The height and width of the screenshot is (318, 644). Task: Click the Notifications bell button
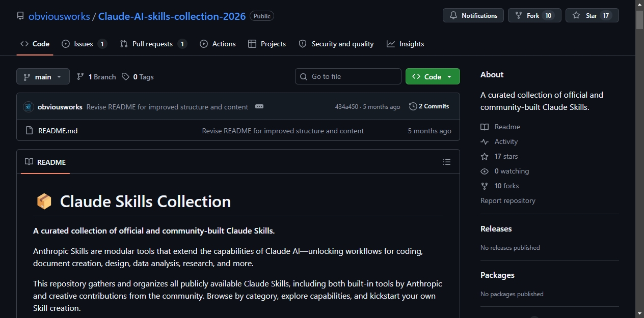473,15
